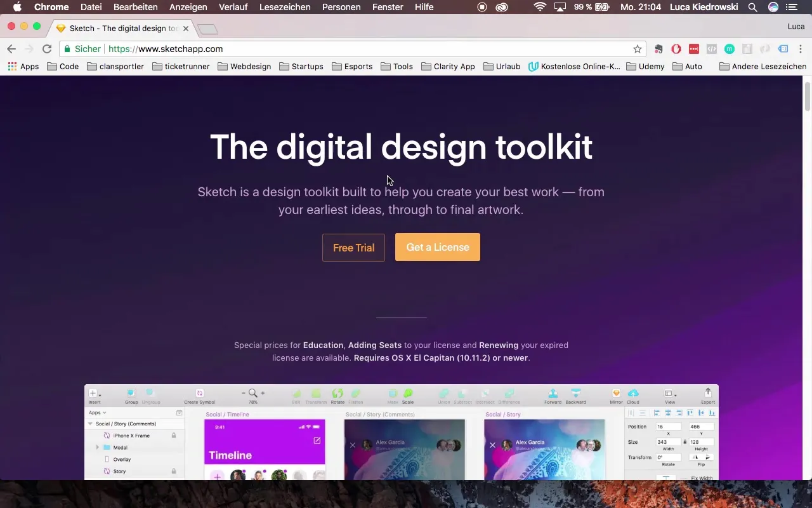Click the Sicher secure site indicator
Screen dimensions: 812x508
pyautogui.click(x=82, y=49)
